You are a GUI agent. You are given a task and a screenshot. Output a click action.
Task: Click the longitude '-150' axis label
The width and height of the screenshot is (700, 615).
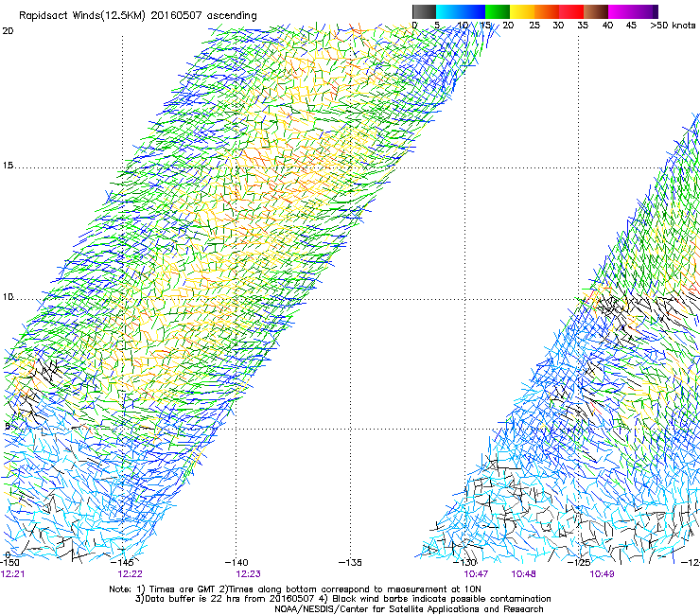click(9, 562)
